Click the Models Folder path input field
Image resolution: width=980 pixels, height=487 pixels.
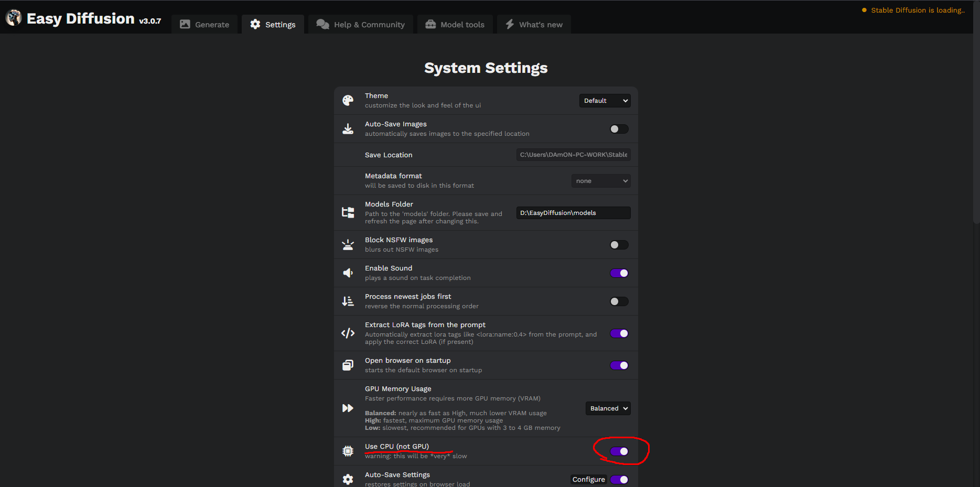[x=573, y=212]
